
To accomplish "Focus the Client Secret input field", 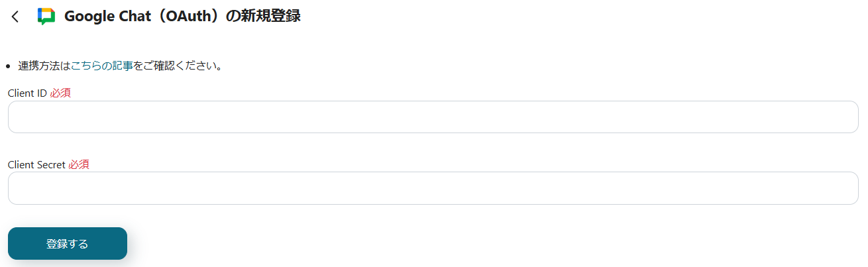I will pos(433,188).
